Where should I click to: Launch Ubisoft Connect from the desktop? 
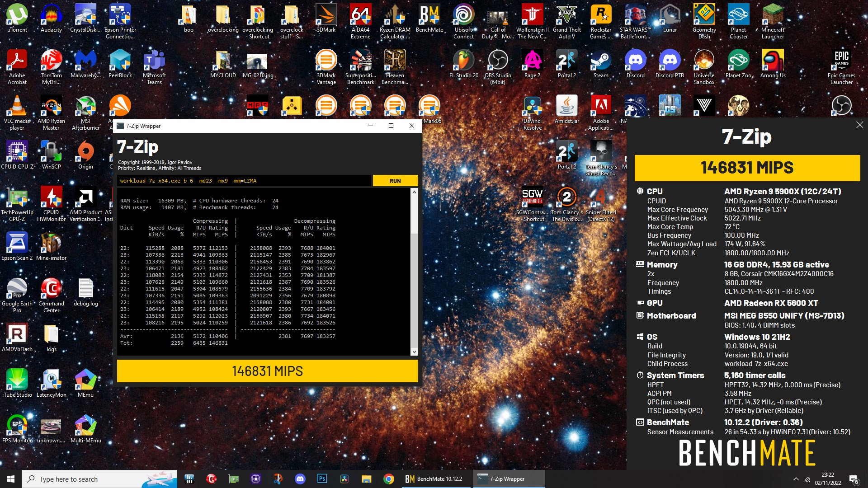463,21
